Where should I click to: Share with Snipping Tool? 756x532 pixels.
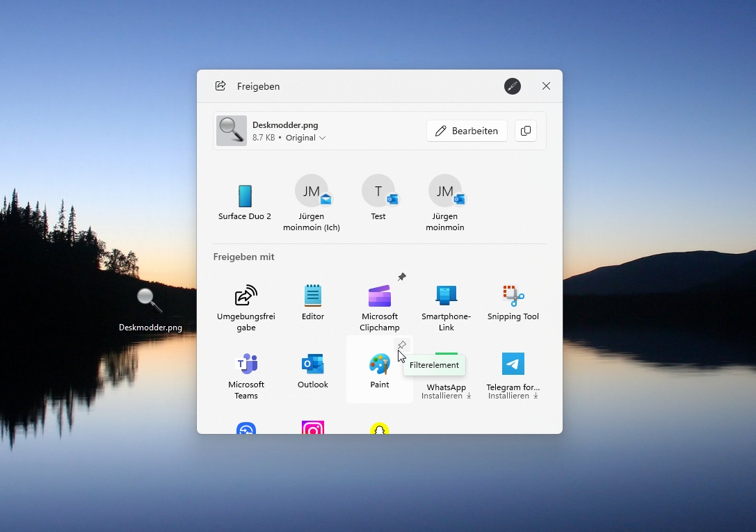pos(513,302)
